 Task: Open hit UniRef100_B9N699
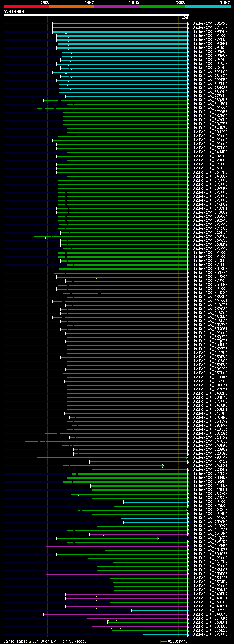click(210, 52)
